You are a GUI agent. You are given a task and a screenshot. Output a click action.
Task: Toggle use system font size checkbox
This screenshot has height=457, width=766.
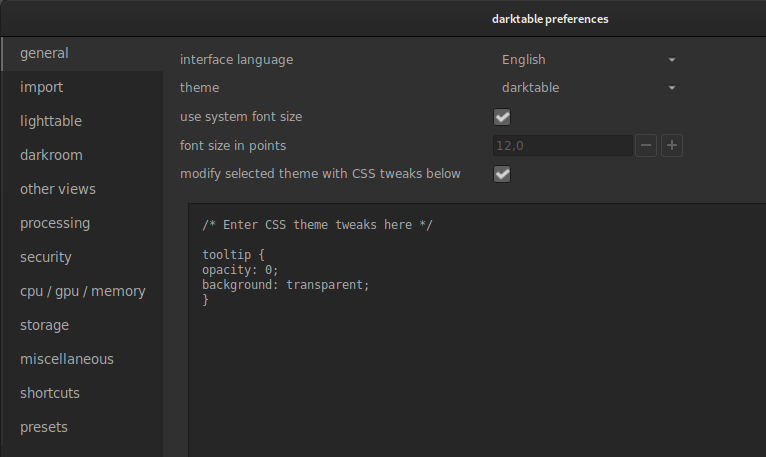pos(502,117)
